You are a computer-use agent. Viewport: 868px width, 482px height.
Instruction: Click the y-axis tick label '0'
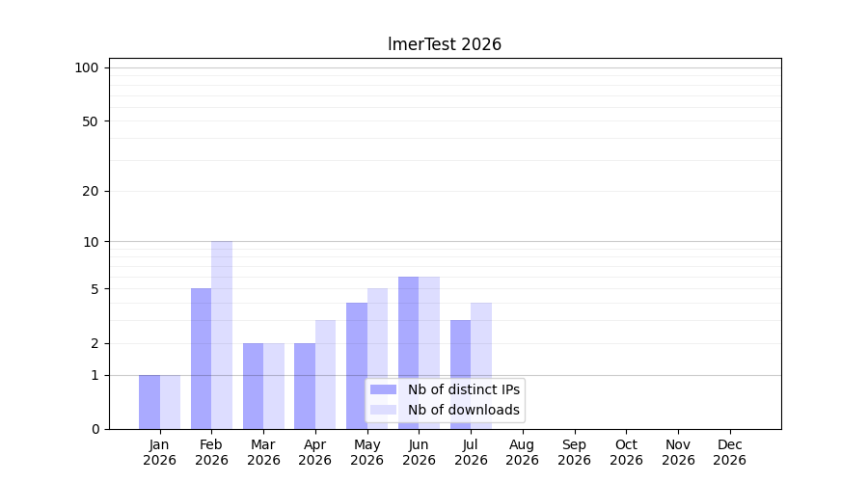95,429
